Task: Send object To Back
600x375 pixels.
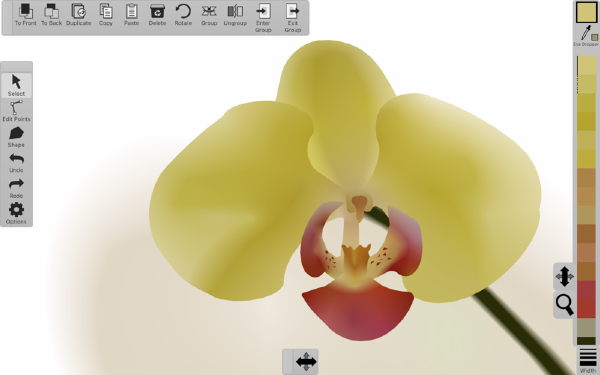Action: coord(51,15)
